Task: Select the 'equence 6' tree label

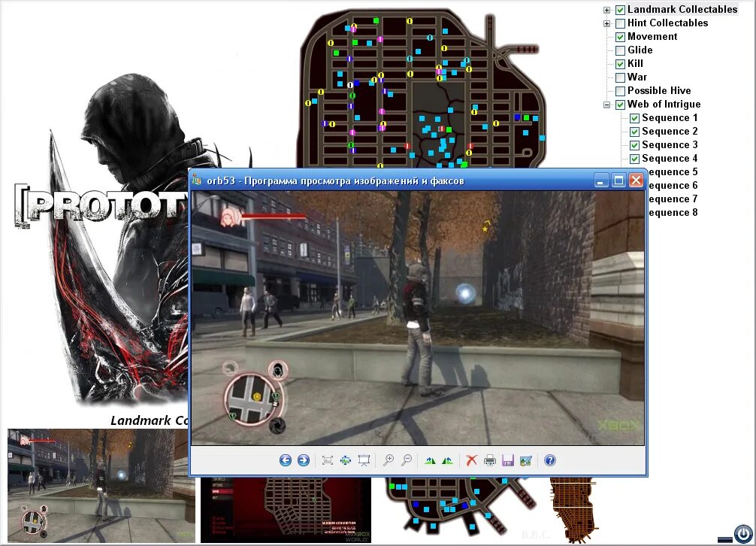Action: 673,185
